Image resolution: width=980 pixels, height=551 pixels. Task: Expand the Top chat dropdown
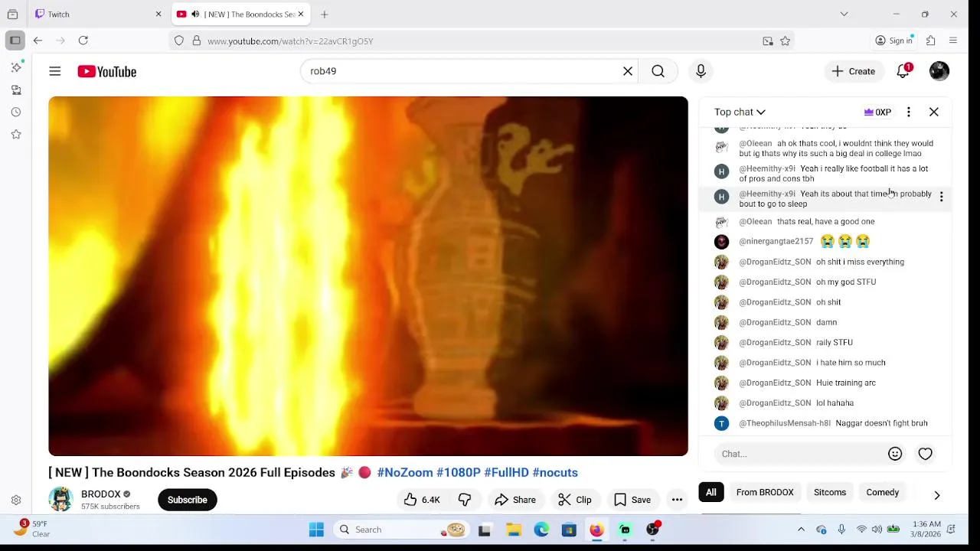pos(740,112)
